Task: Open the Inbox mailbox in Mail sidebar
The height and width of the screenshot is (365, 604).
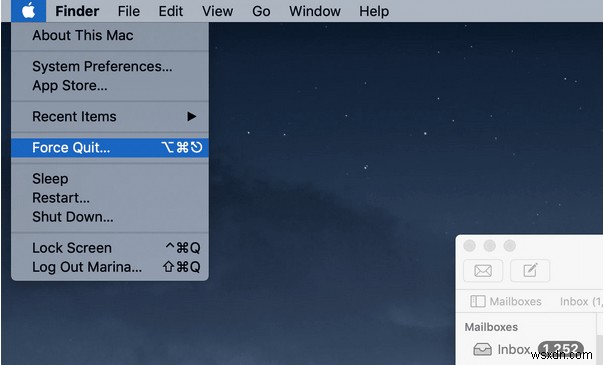Action: [528, 349]
